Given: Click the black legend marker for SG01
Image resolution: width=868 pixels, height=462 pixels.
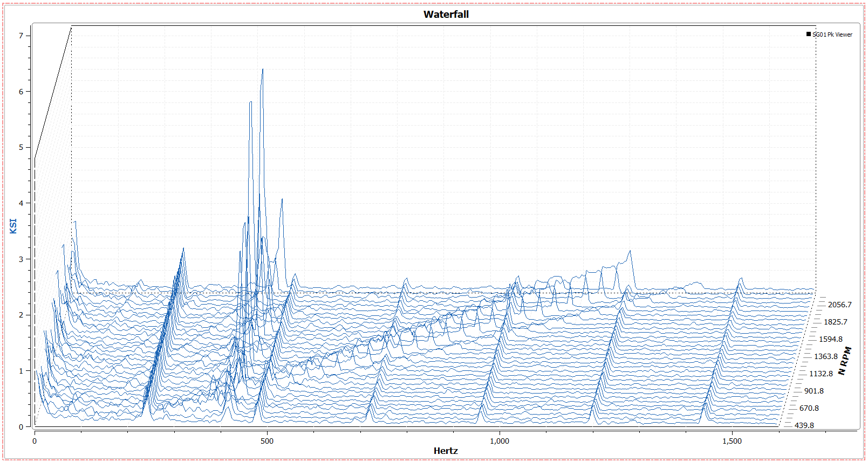Looking at the screenshot, I should click(809, 34).
